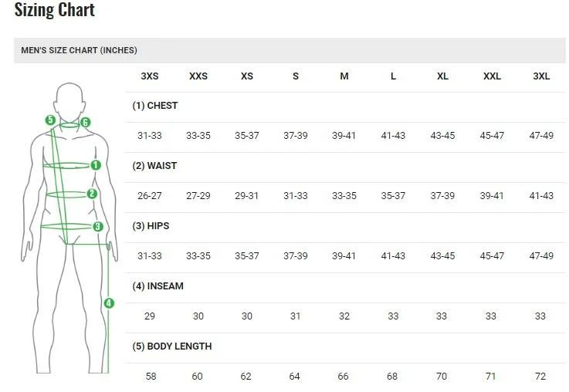Click the green inseam marker number 4
Screen dimensions: 569x392
click(x=109, y=303)
